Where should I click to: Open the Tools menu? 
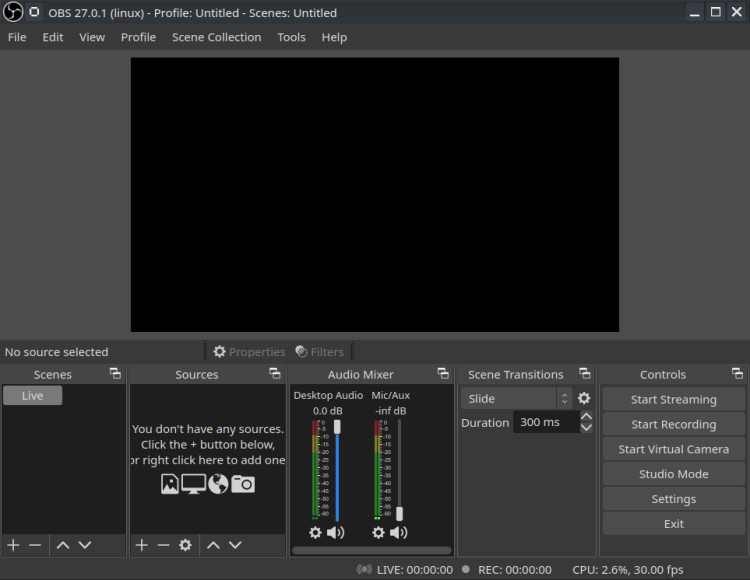coord(291,37)
